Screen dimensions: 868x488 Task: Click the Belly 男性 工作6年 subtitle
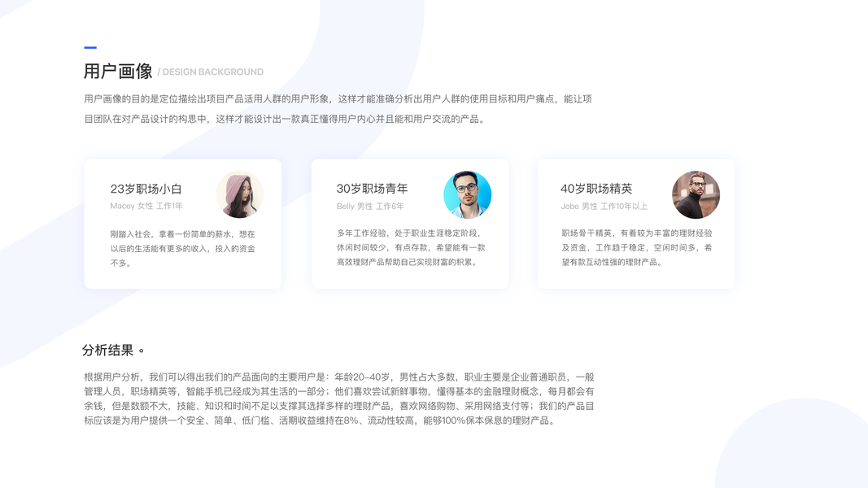[x=370, y=207]
